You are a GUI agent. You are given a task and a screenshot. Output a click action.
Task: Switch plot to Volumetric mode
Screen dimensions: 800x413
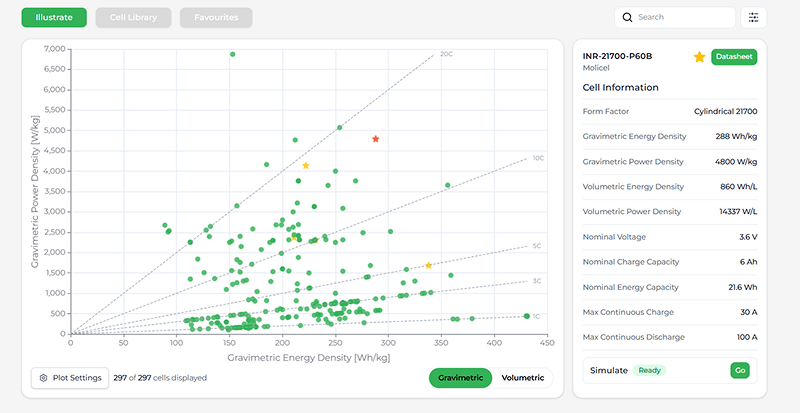(x=522, y=377)
